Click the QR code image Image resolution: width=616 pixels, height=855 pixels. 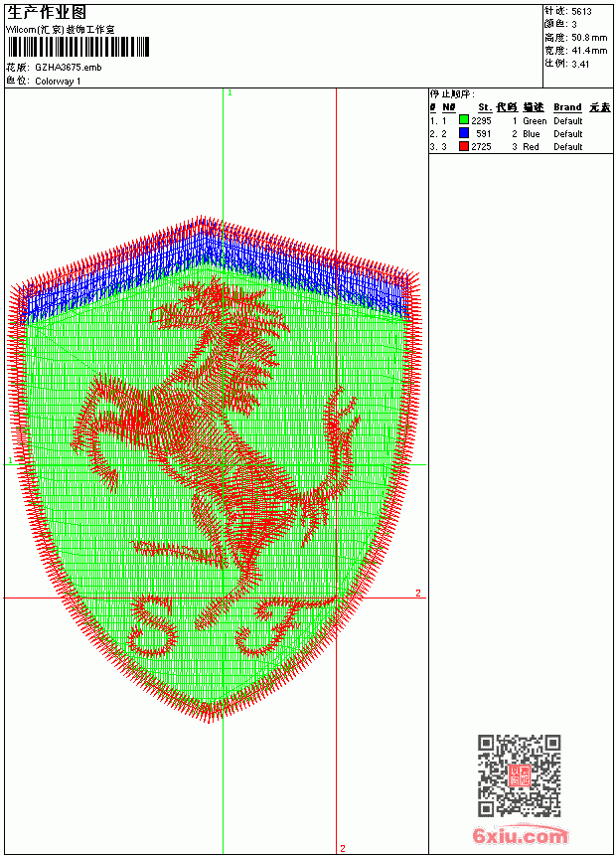pos(520,775)
